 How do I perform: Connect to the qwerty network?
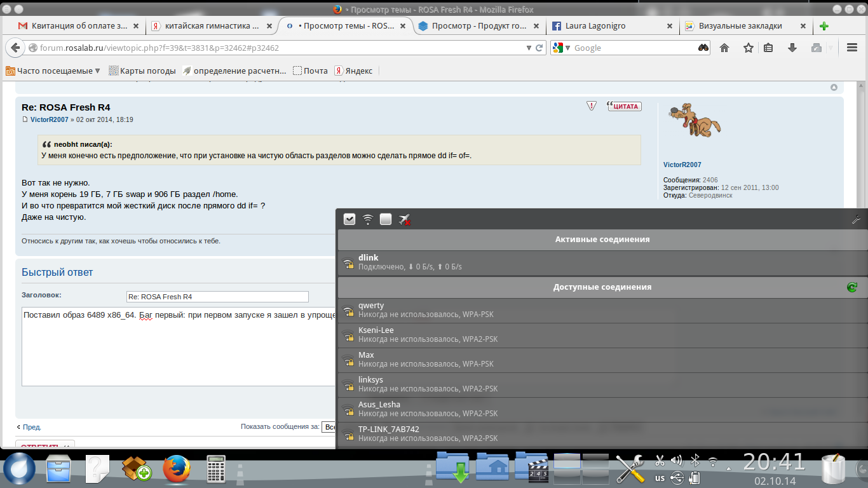pos(602,310)
